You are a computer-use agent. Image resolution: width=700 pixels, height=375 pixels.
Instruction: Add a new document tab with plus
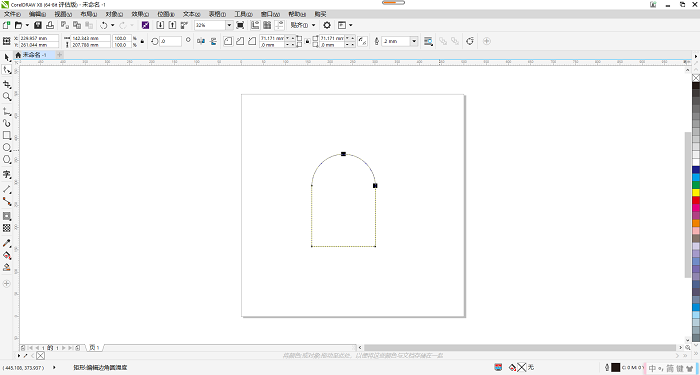pyautogui.click(x=59, y=55)
